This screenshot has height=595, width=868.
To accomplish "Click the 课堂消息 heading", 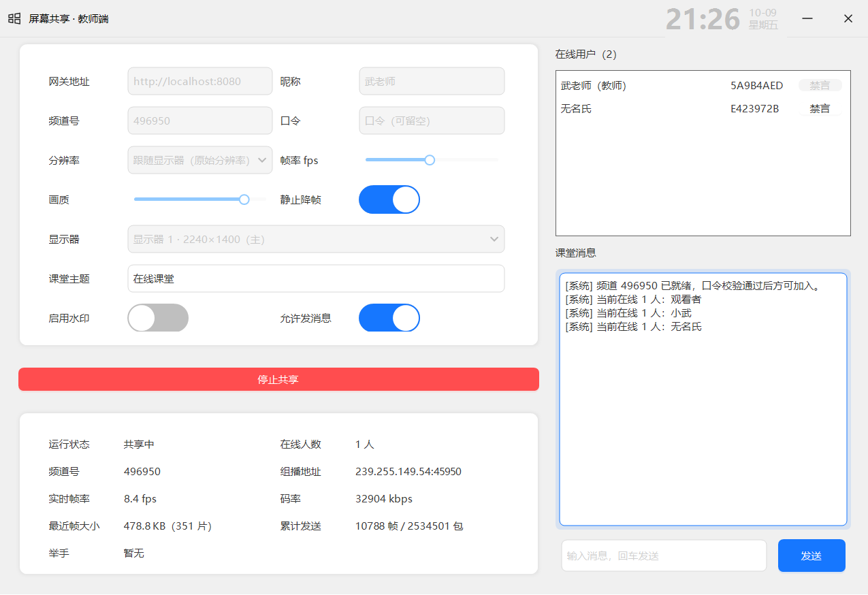I will coord(576,253).
